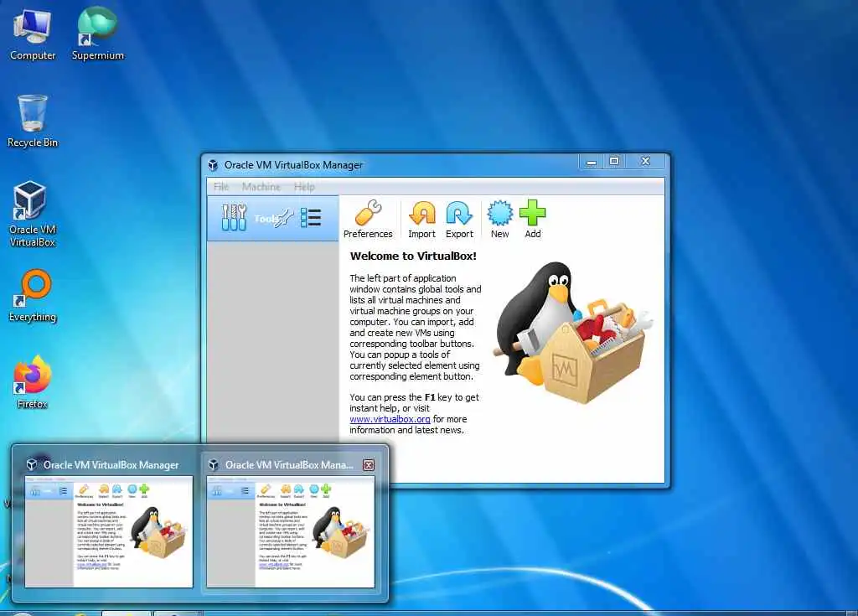Click the green Add machine icon
Screen dimensions: 858x616
coord(532,220)
